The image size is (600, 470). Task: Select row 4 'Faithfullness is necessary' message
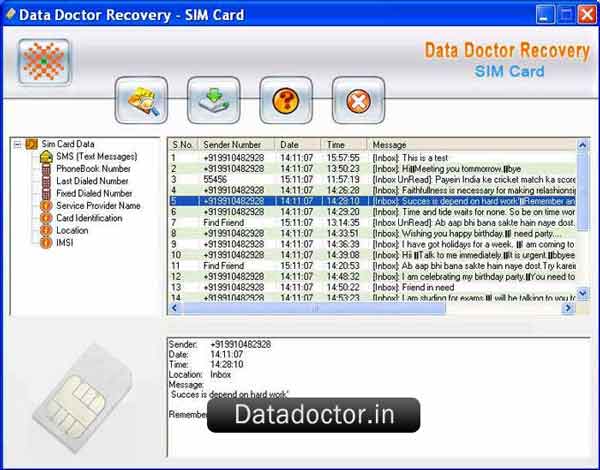click(372, 190)
